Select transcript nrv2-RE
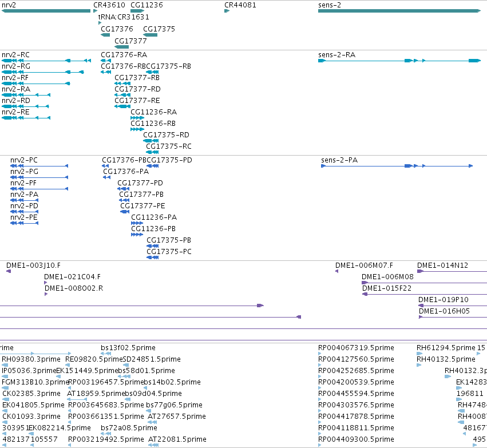Screen dimensions: 487x448 15,112
